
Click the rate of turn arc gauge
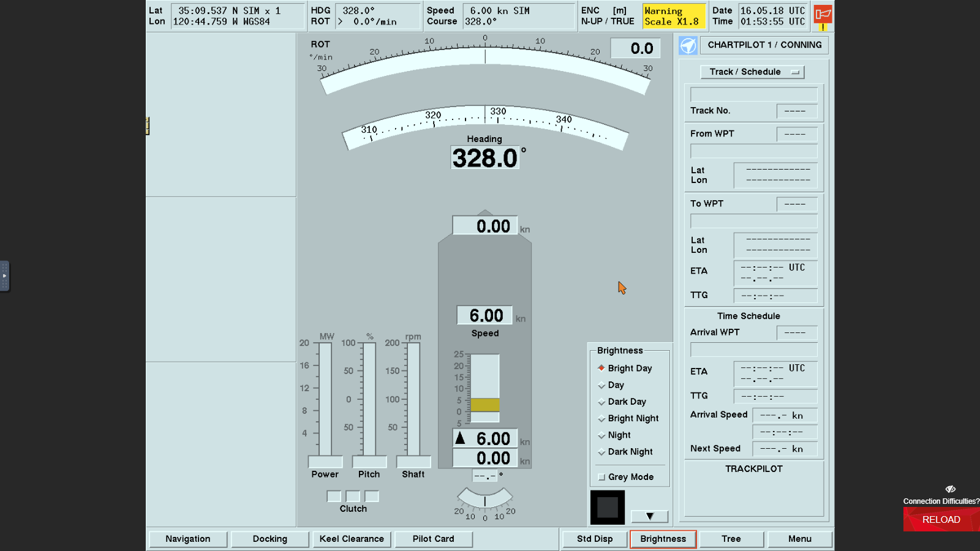(485, 66)
